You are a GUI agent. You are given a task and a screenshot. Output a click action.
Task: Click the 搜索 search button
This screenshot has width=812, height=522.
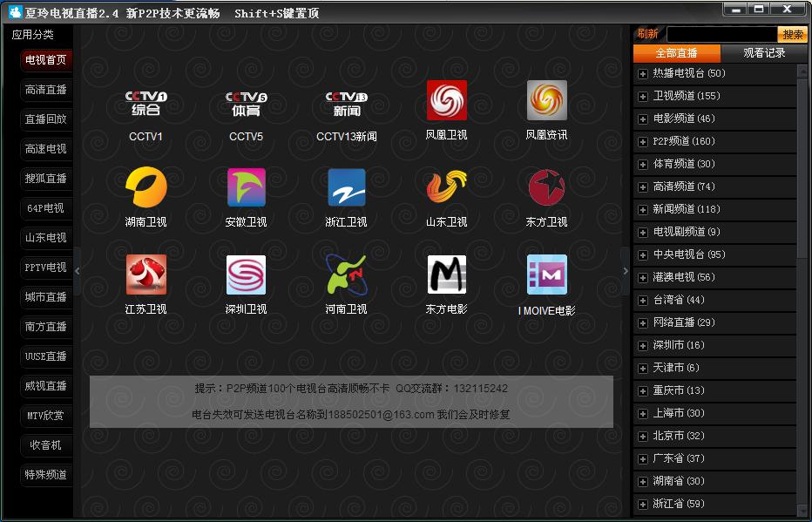[x=792, y=35]
